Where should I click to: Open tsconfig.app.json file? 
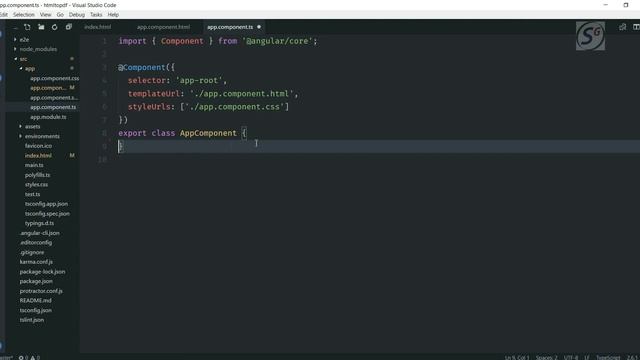[x=46, y=204]
